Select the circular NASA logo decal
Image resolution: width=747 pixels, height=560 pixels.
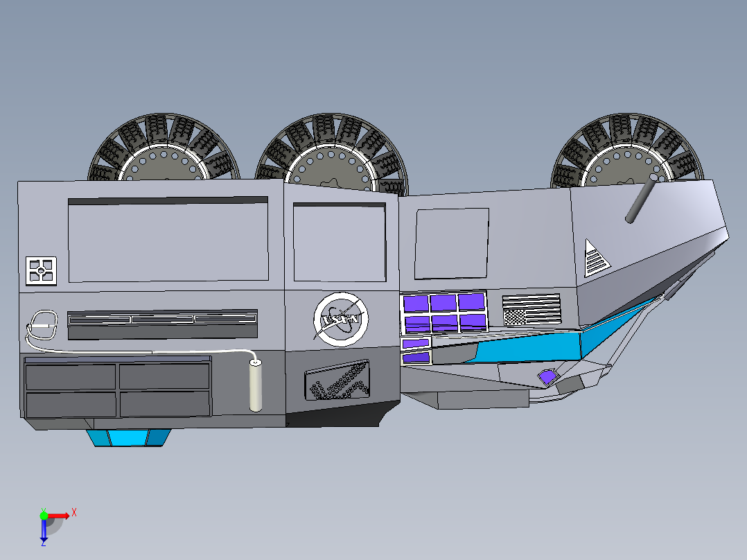341,319
